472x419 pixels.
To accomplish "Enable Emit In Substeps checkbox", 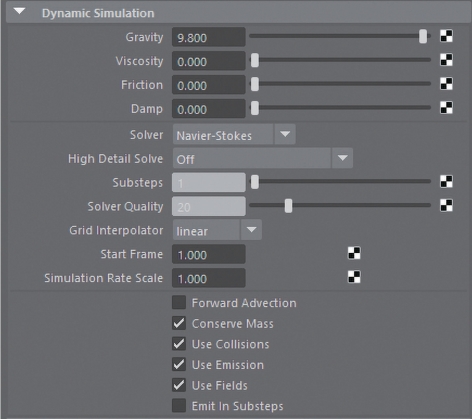I will [x=179, y=406].
